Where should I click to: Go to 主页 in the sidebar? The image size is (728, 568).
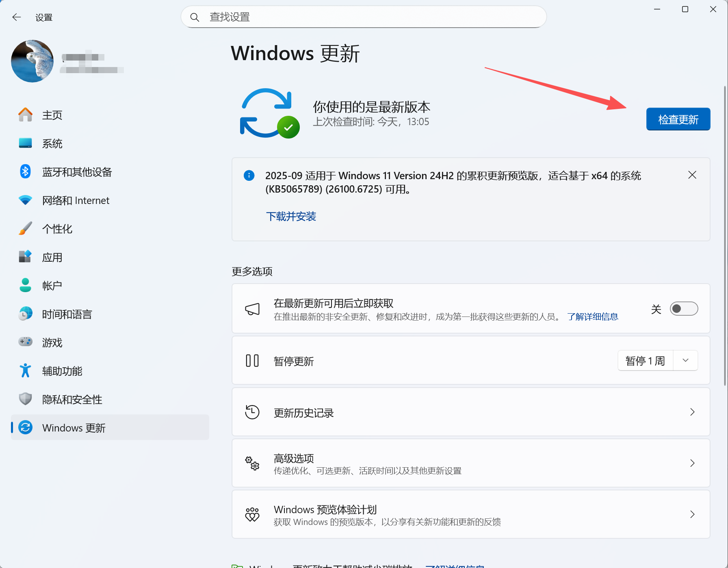(110, 115)
